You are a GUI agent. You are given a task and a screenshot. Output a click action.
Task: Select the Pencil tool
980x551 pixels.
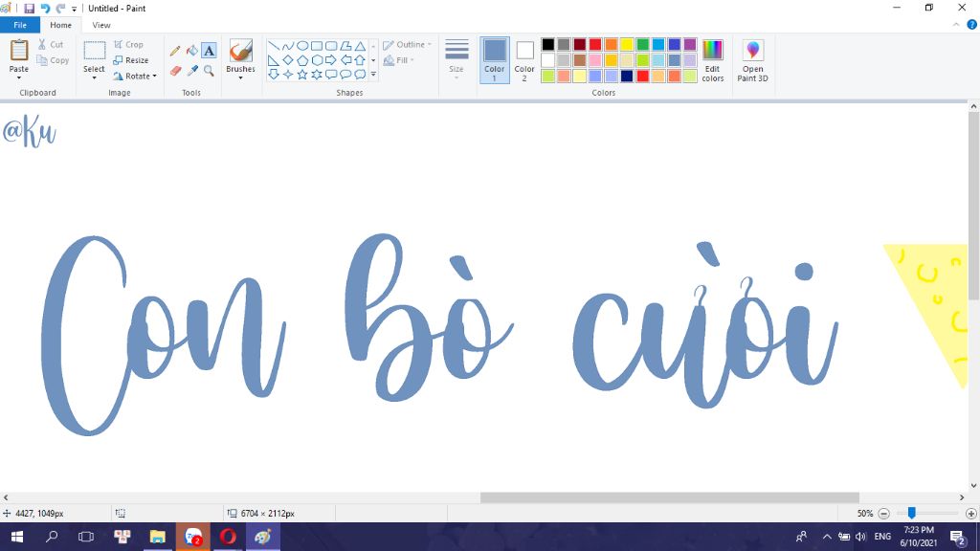175,51
